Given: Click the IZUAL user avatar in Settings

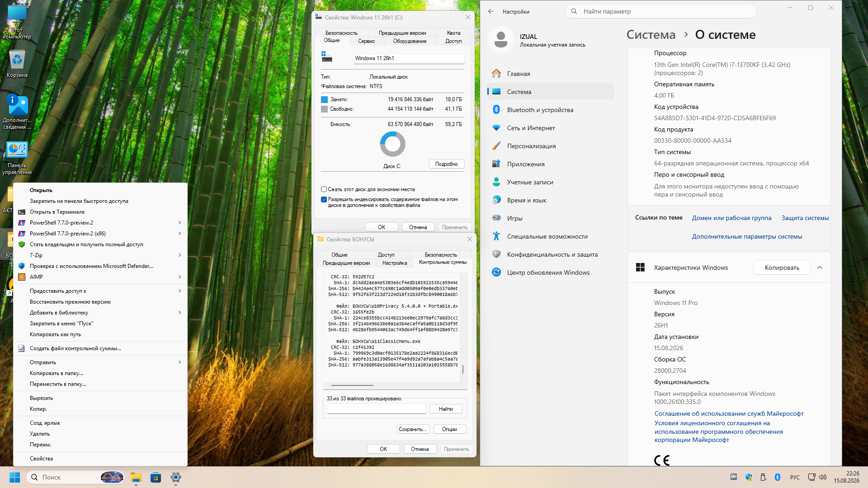Looking at the screenshot, I should [501, 40].
